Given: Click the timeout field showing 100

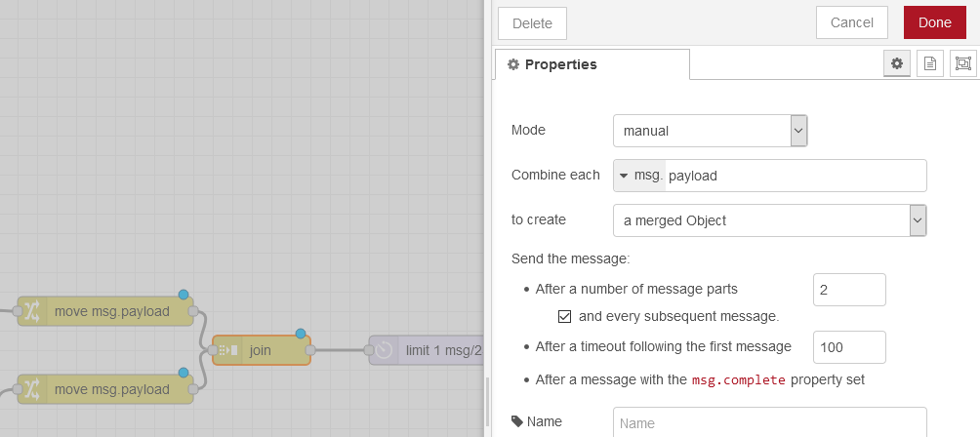Looking at the screenshot, I should point(849,347).
